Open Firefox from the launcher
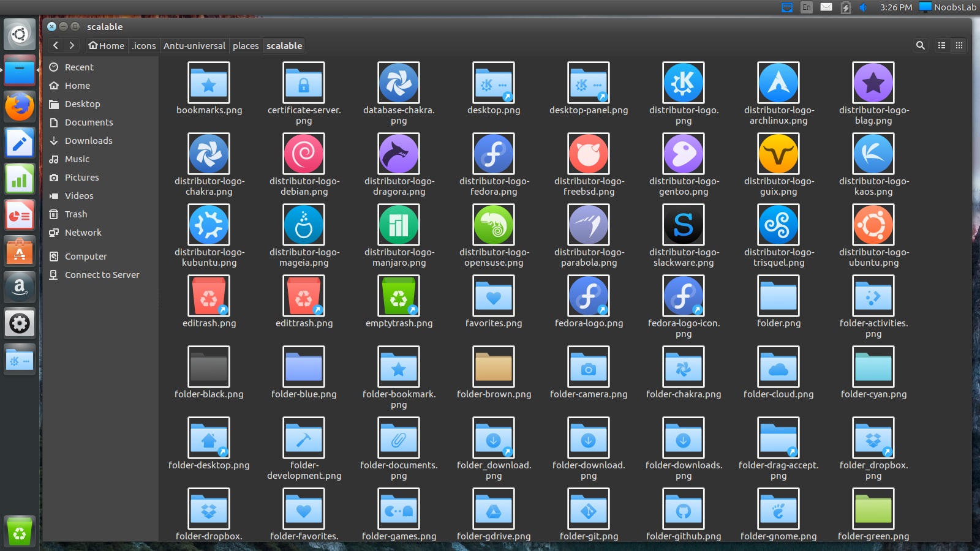The image size is (980, 551). point(19,105)
